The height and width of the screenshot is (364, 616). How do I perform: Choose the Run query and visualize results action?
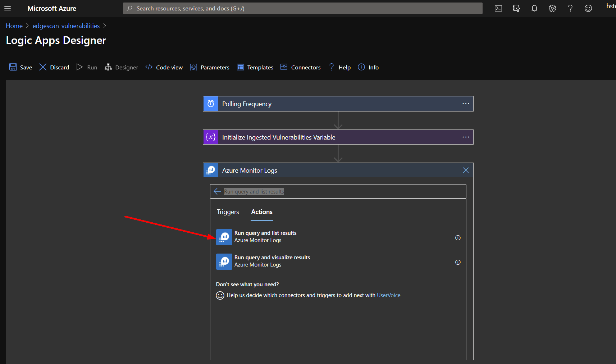tap(338, 261)
